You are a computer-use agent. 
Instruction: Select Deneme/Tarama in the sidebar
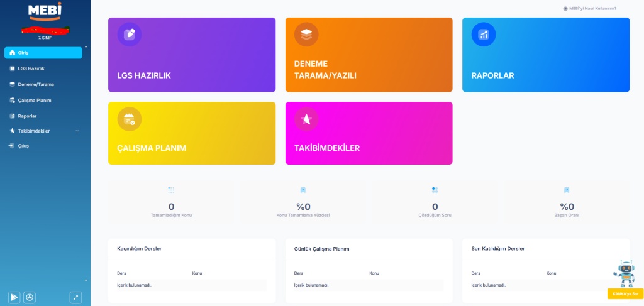[35, 84]
